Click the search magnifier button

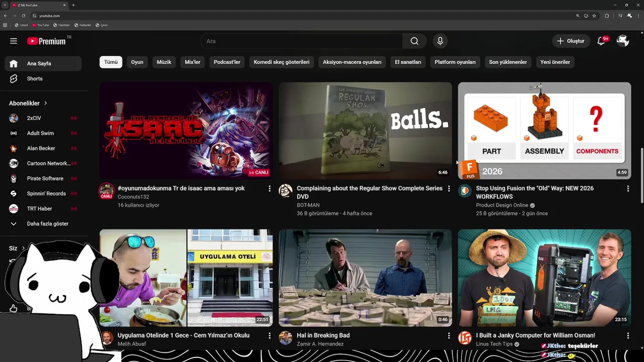pyautogui.click(x=415, y=41)
